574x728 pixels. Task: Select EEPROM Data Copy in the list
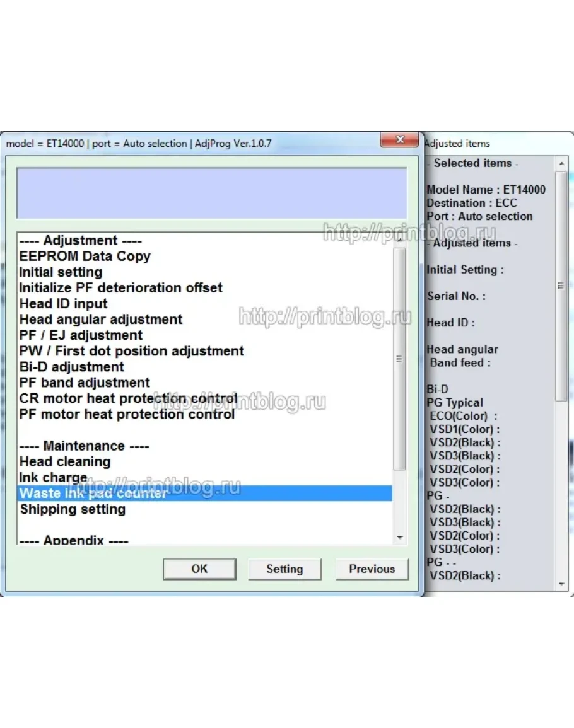[85, 257]
